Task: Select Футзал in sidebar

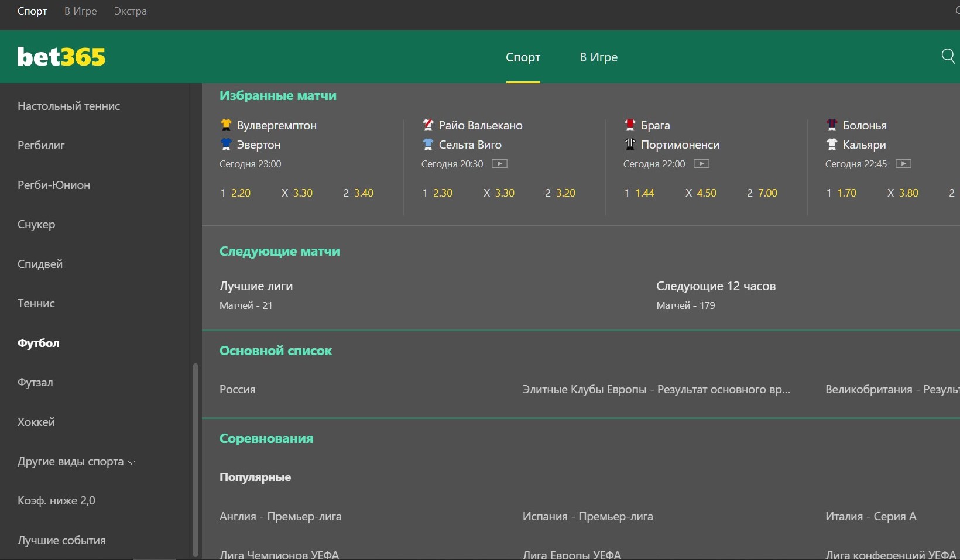Action: 35,382
